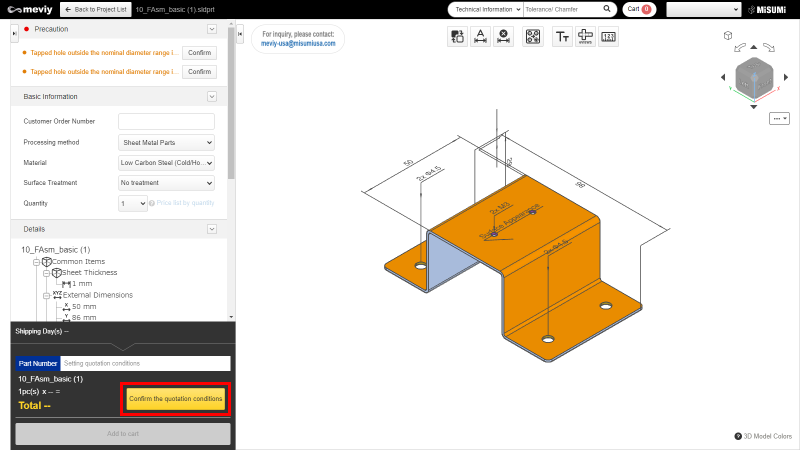This screenshot has width=800, height=450.
Task: Confirm the second Tapped hole precaution
Action: 199,72
